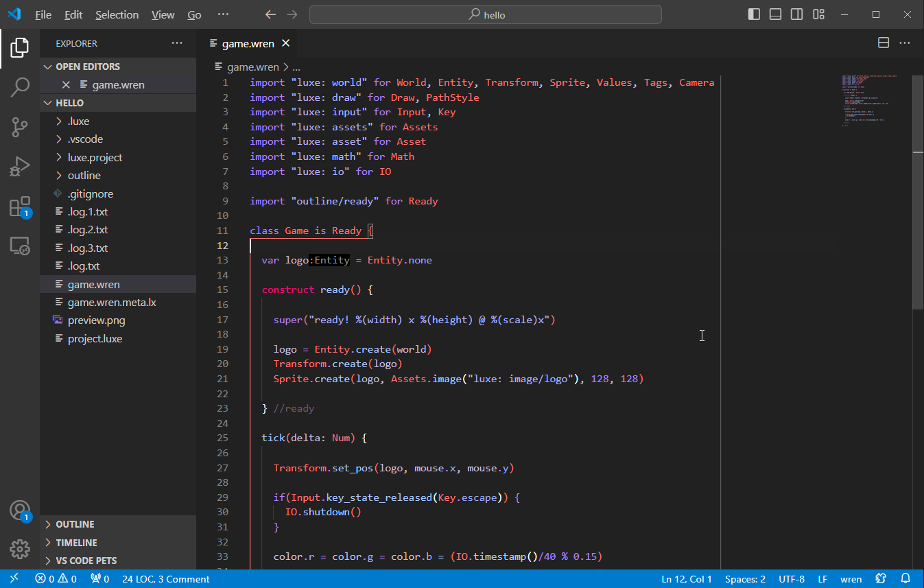
Task: Toggle the secondary side bar layout icon
Action: 796,14
